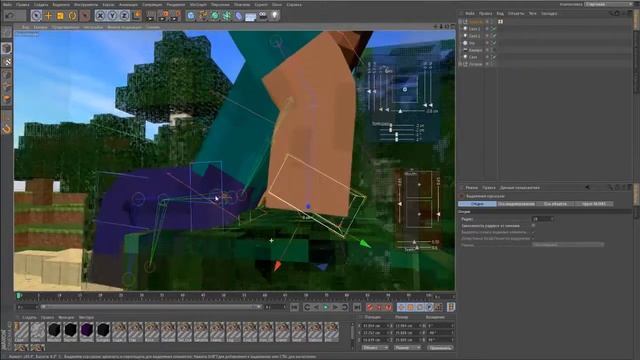Open the MoGraph menu
This screenshot has width=640, height=360.
click(198, 4)
